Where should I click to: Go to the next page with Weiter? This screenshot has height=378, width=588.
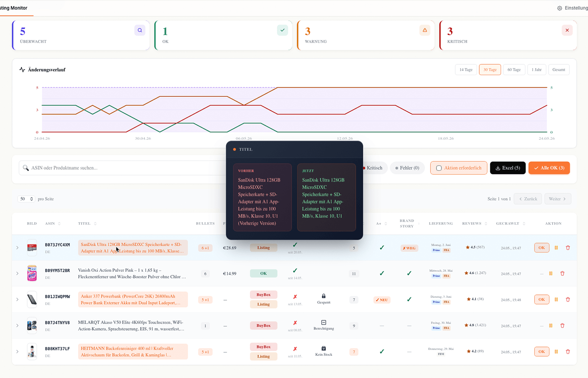click(557, 199)
